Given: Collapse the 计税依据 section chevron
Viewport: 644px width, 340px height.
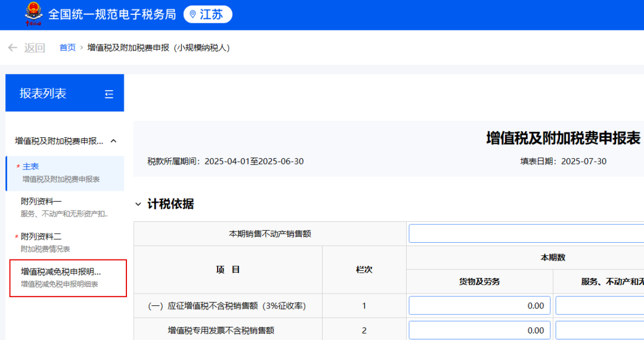Looking at the screenshot, I should coord(138,204).
